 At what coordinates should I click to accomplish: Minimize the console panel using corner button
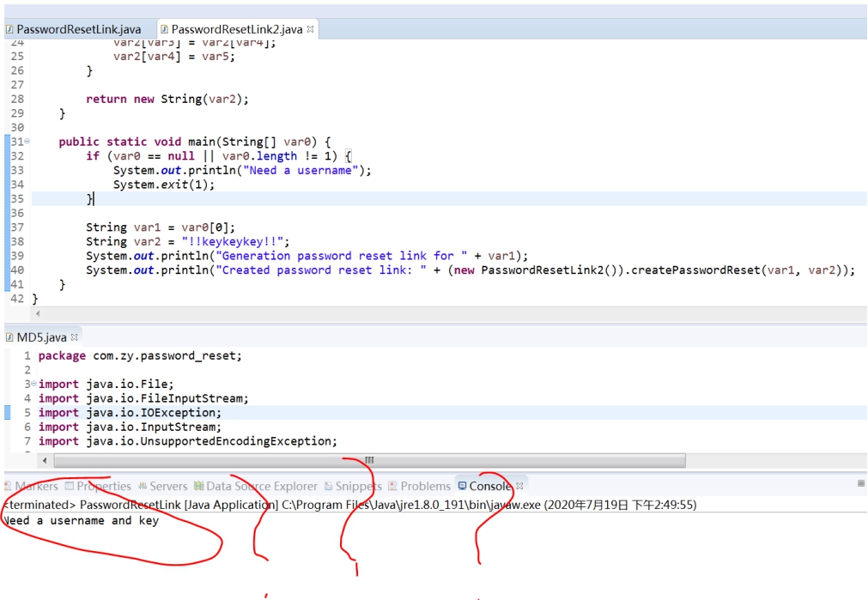tap(861, 483)
